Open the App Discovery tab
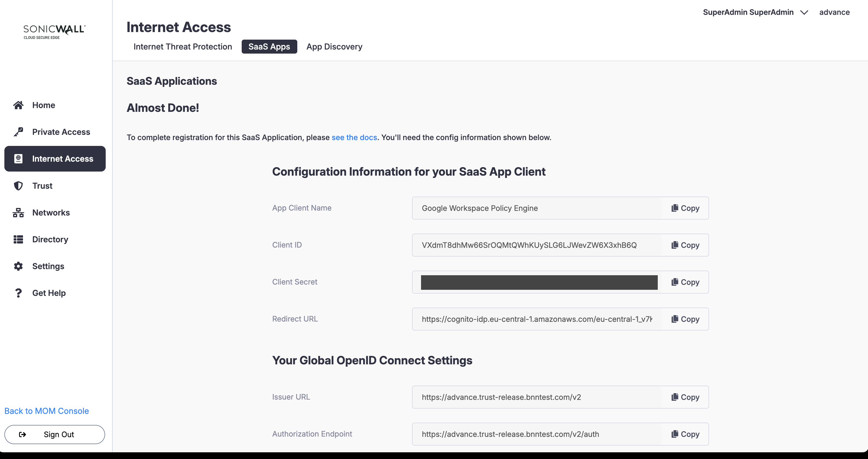 pos(334,47)
